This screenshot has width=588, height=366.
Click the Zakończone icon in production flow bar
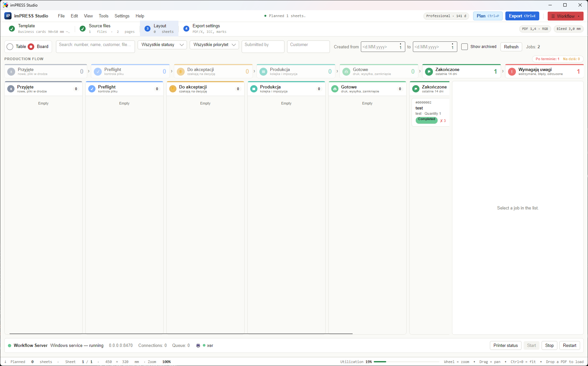click(x=429, y=71)
